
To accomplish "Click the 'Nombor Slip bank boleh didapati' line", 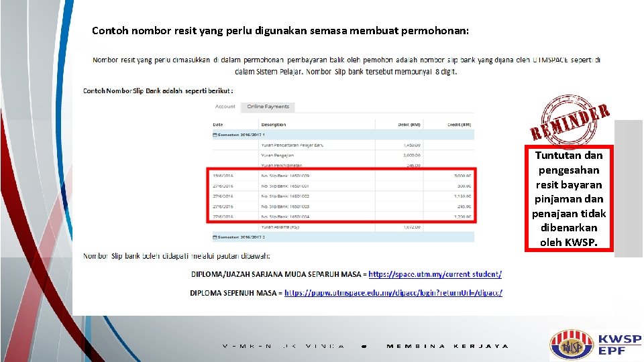I will (x=176, y=256).
